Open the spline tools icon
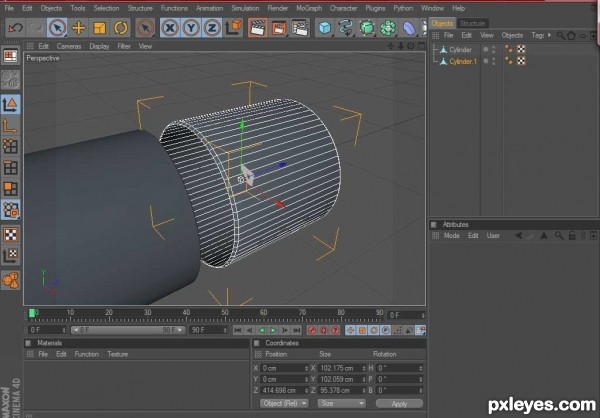Image resolution: width=600 pixels, height=418 pixels. 346,28
